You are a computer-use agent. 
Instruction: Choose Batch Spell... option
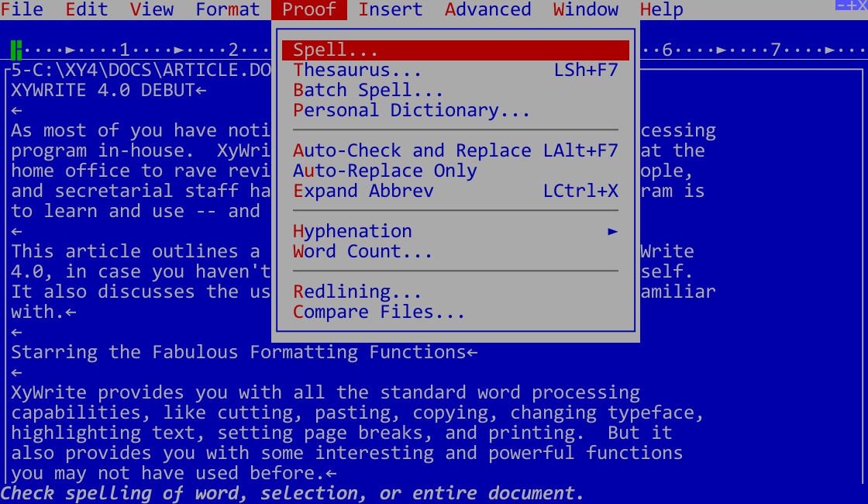pyautogui.click(x=456, y=90)
